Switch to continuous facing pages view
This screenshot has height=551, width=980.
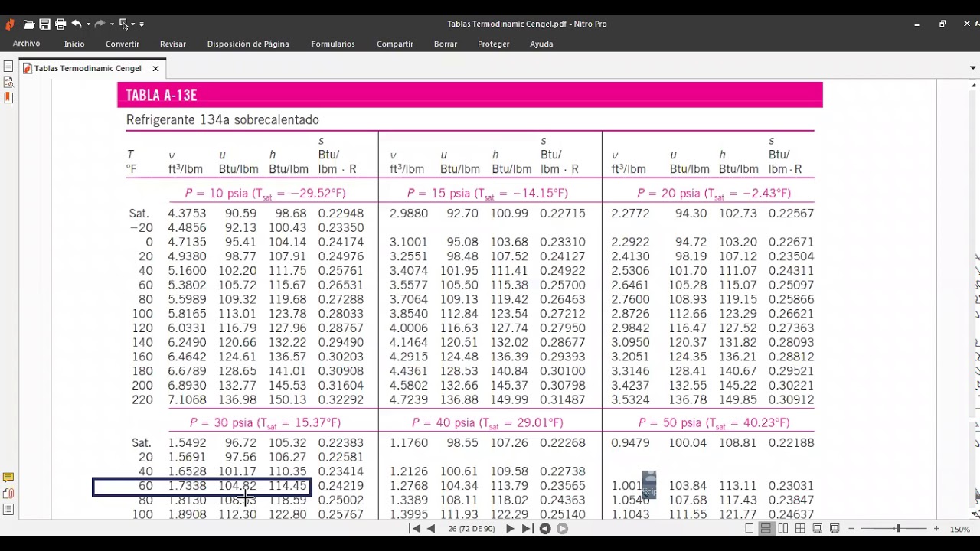pos(800,528)
